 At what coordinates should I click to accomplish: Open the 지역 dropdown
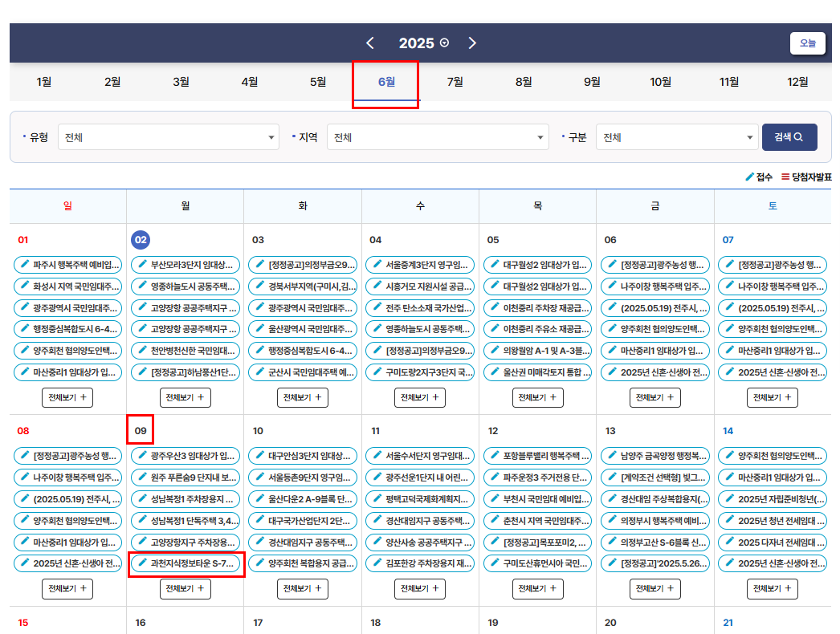(x=438, y=137)
